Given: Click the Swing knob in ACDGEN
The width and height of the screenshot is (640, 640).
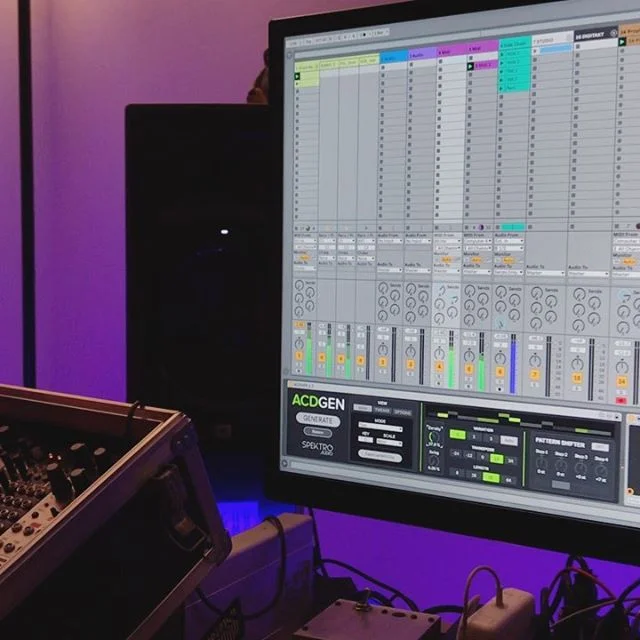Looking at the screenshot, I should click(433, 460).
